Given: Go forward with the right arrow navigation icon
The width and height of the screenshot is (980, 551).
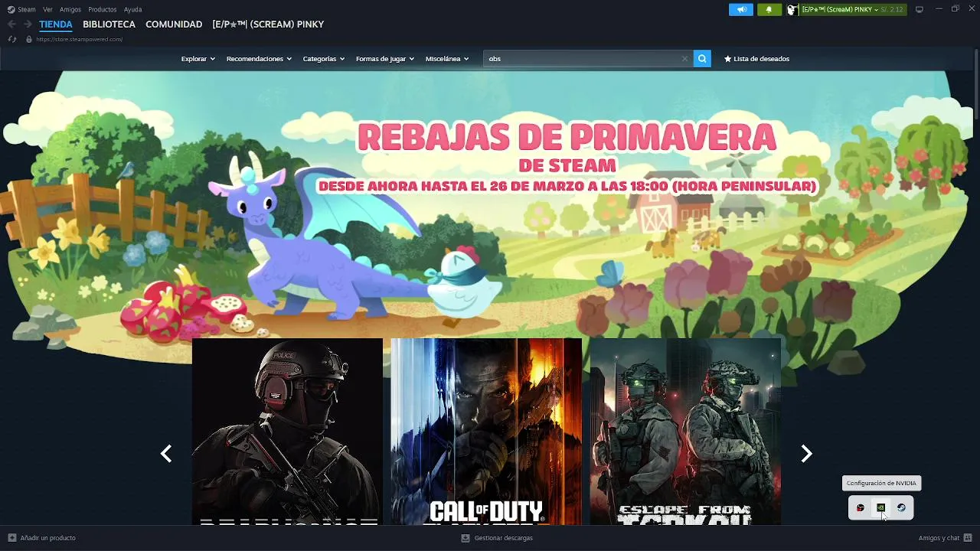Looking at the screenshot, I should 28,24.
